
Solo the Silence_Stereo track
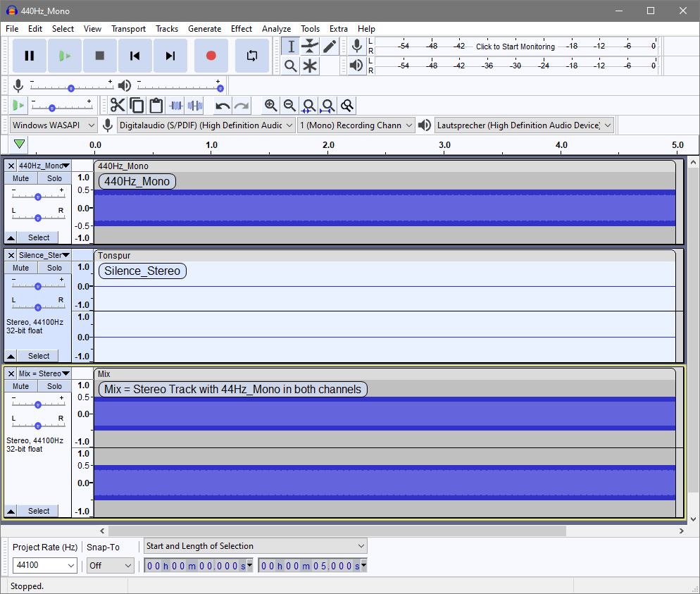[55, 268]
